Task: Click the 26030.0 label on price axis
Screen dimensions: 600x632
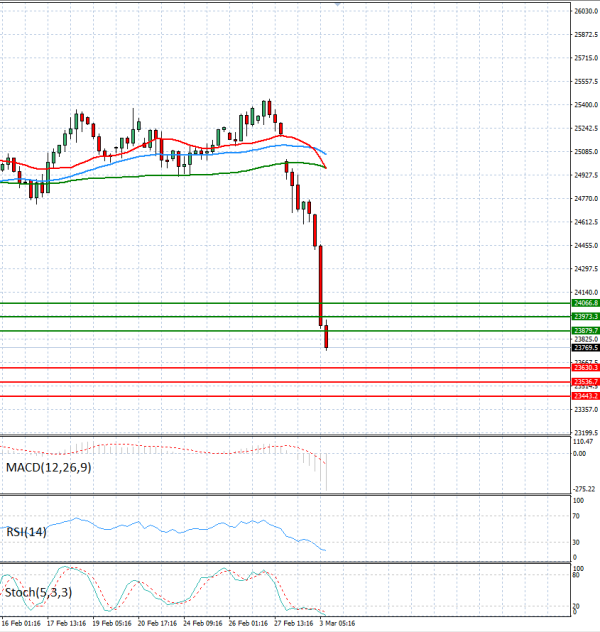Action: pos(585,12)
